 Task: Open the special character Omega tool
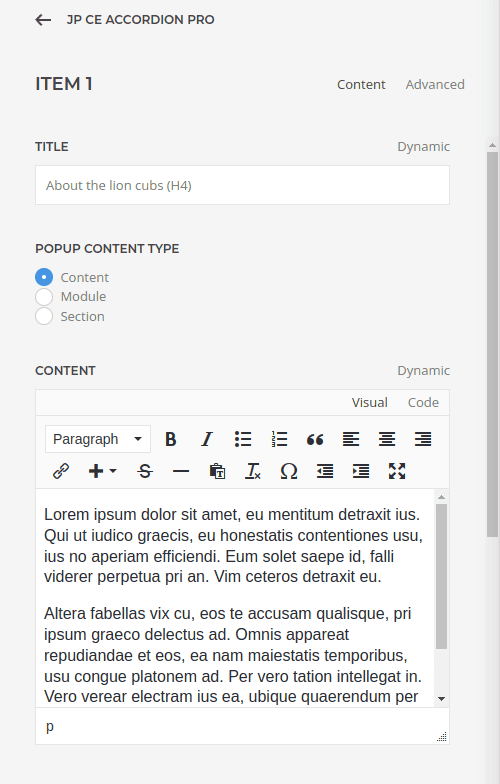point(289,471)
